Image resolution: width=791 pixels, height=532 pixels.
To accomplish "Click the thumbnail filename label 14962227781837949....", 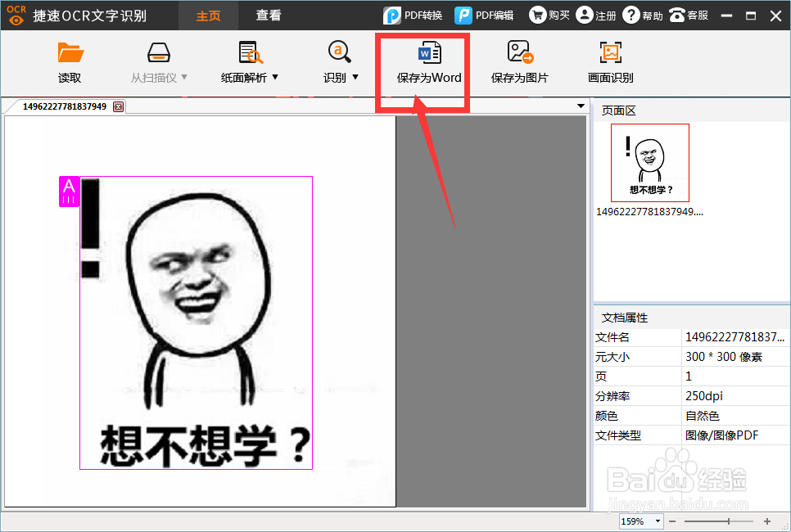I will tap(650, 212).
